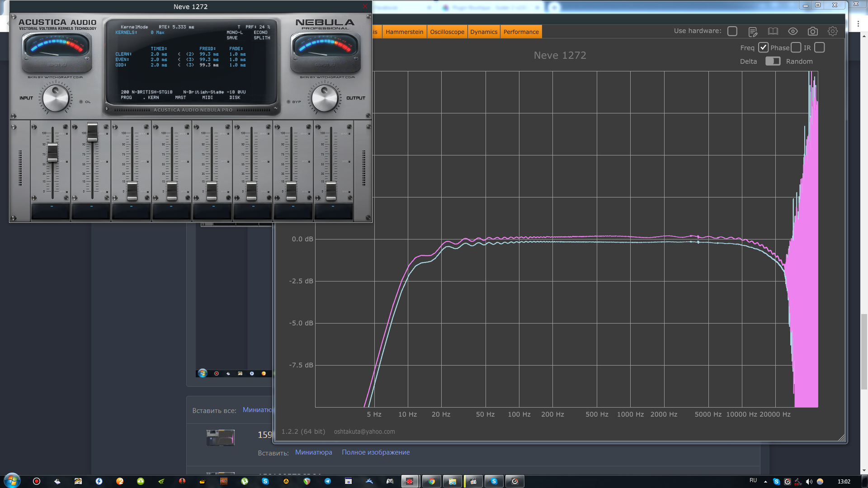The image size is (868, 488).
Task: Click the CLEAN TIMED 2.0 ms value
Action: [x=159, y=54]
